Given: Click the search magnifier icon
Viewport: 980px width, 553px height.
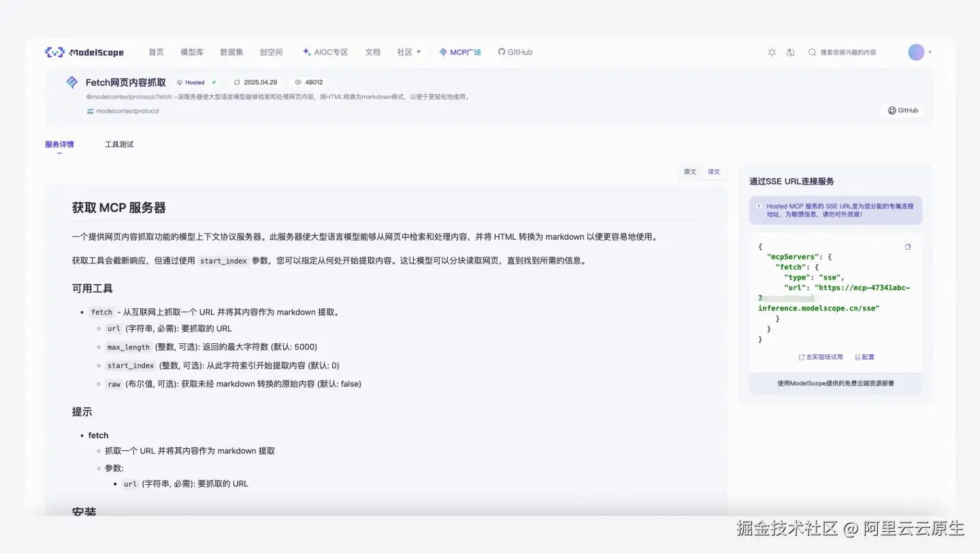Looking at the screenshot, I should pyautogui.click(x=812, y=52).
